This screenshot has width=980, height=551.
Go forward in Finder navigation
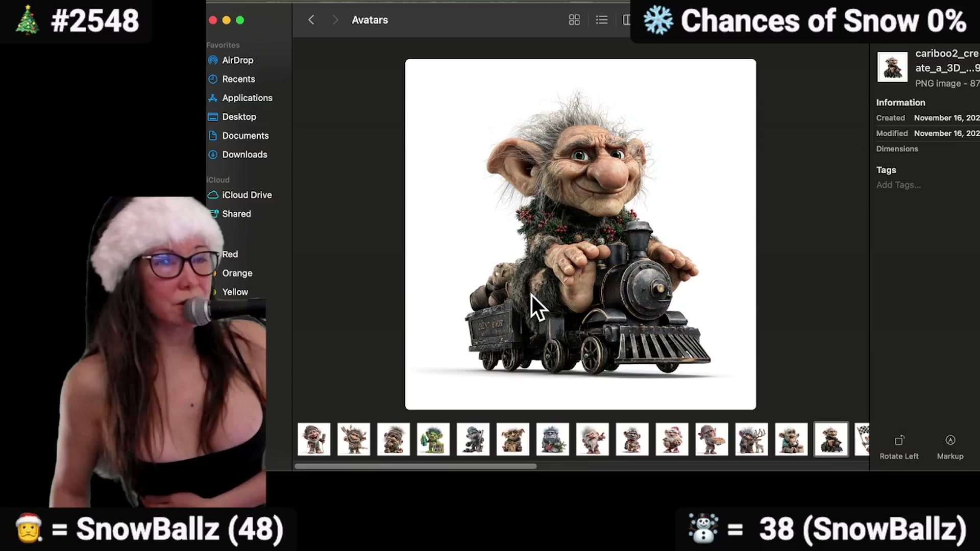[x=335, y=20]
